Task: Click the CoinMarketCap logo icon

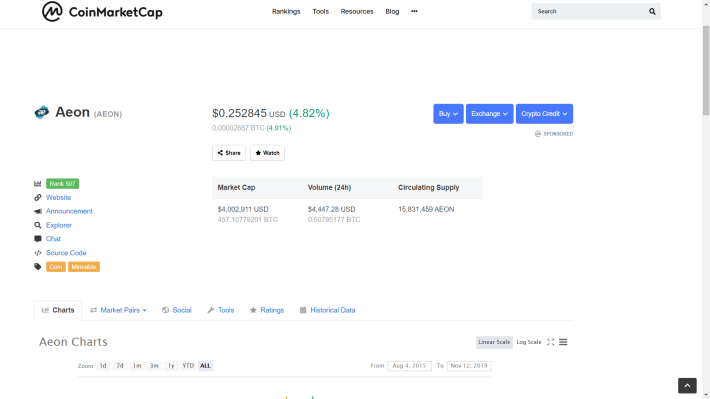Action: click(x=52, y=11)
